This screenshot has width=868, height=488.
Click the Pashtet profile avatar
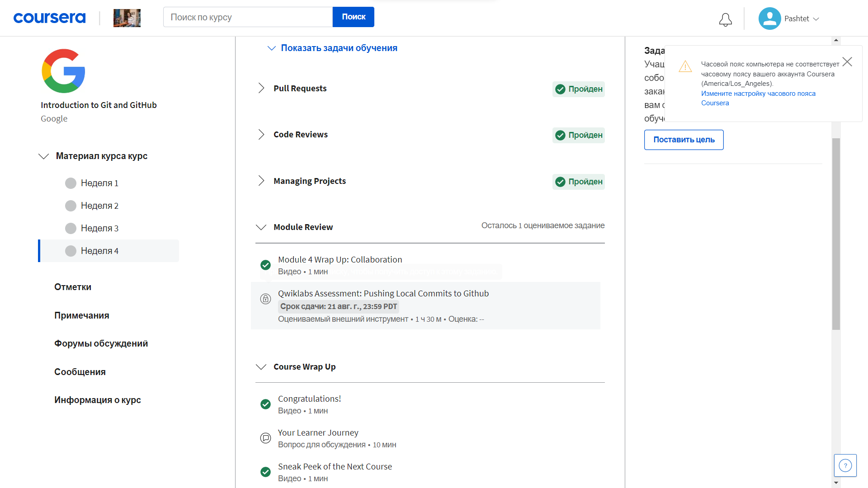tap(769, 19)
